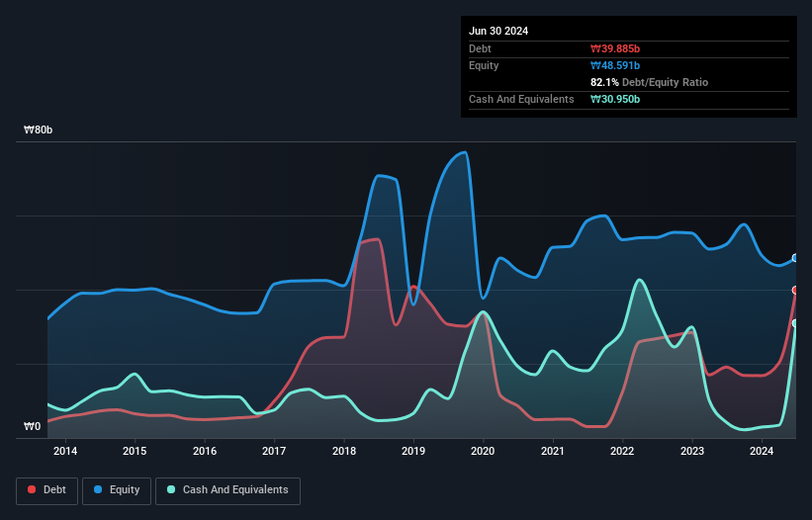Click the blue Equity legend dot
The height and width of the screenshot is (520, 812).
tap(98, 489)
